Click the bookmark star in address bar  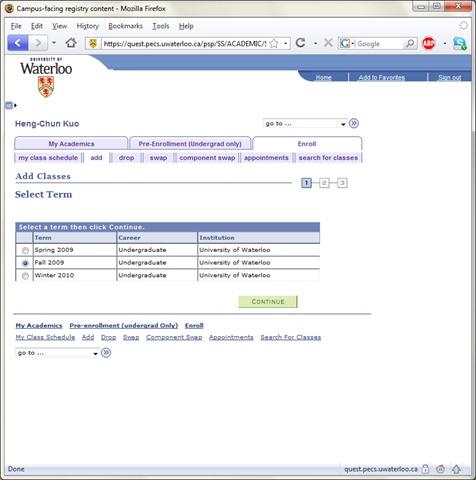(274, 43)
